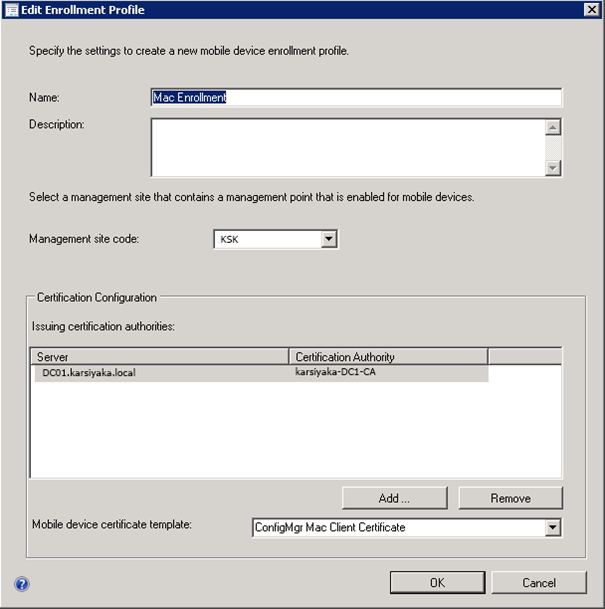Viewport: 605px width, 609px height.
Task: Click the Cancel button
Action: click(539, 582)
